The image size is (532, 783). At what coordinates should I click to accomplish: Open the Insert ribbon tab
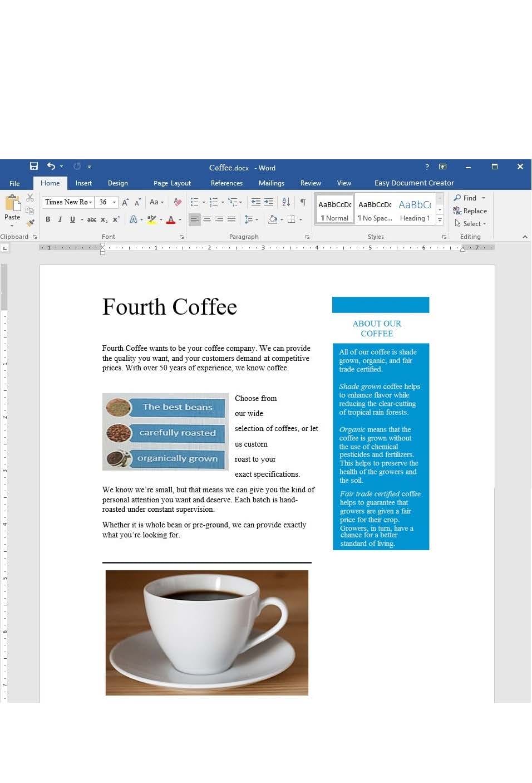[83, 183]
